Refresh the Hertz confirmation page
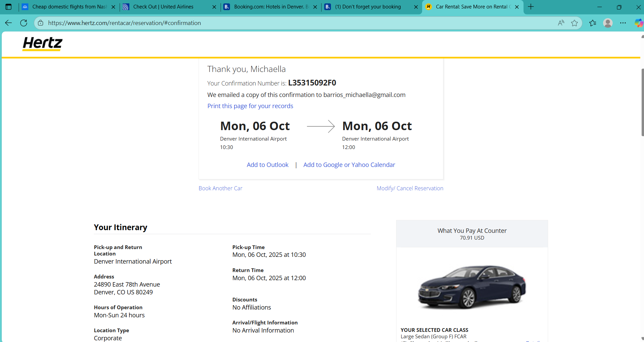The image size is (644, 342). (x=24, y=23)
